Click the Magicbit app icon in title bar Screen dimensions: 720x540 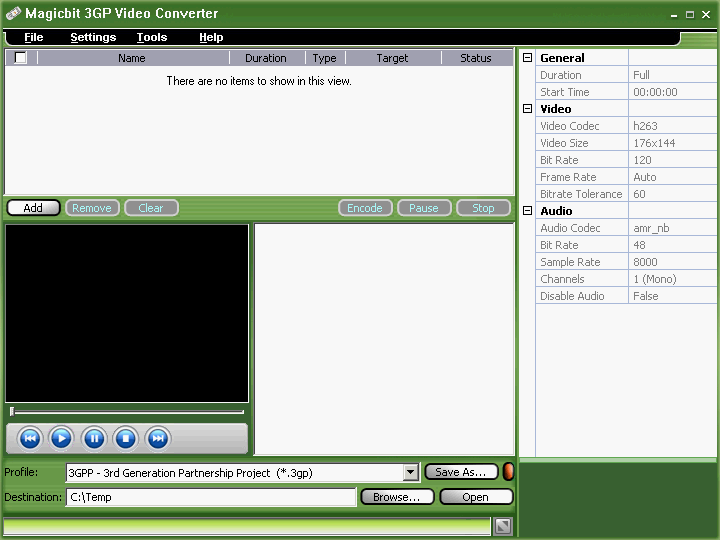pyautogui.click(x=13, y=14)
